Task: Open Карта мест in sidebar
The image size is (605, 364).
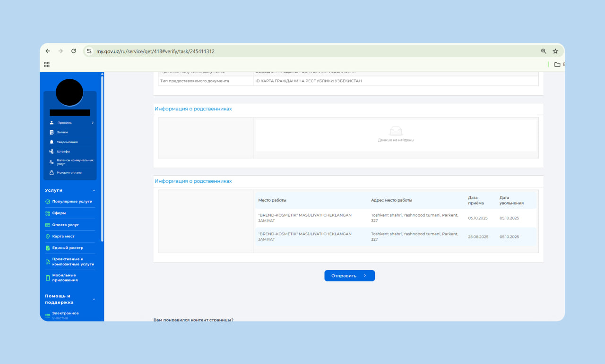Action: [63, 237]
